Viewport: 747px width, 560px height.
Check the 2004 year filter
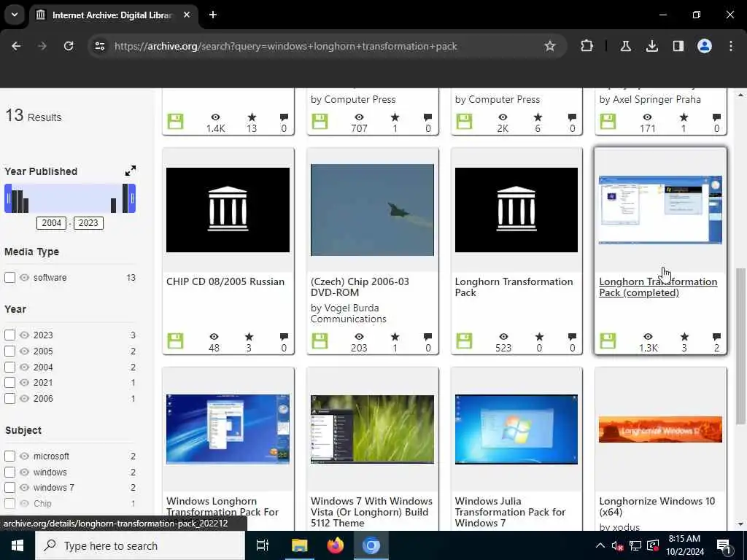pyautogui.click(x=9, y=367)
